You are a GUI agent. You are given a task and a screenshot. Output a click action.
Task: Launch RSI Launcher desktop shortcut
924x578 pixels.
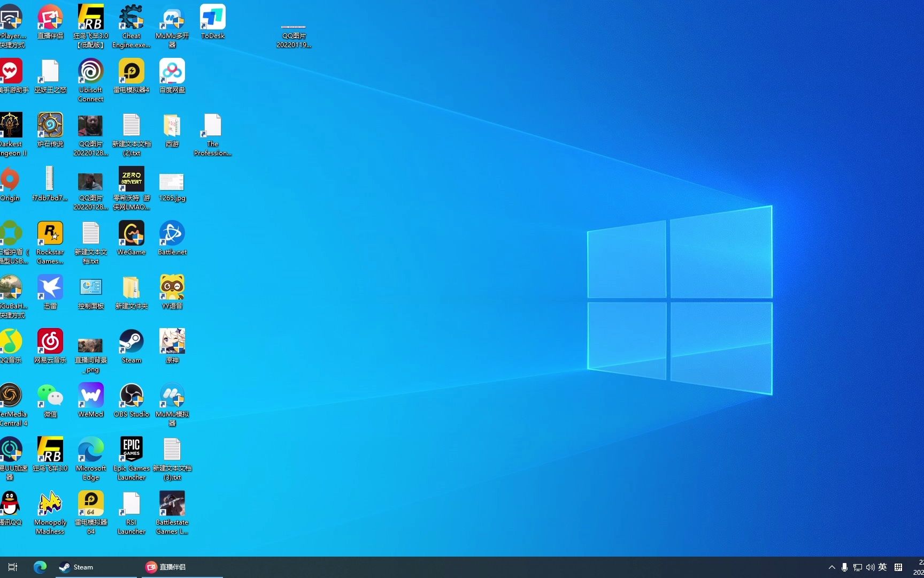[132, 512]
